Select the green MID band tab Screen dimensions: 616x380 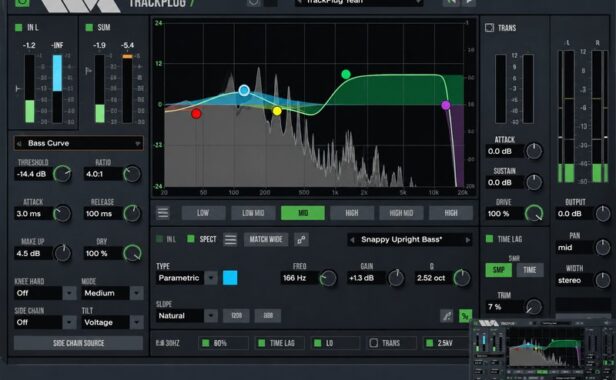pyautogui.click(x=303, y=213)
